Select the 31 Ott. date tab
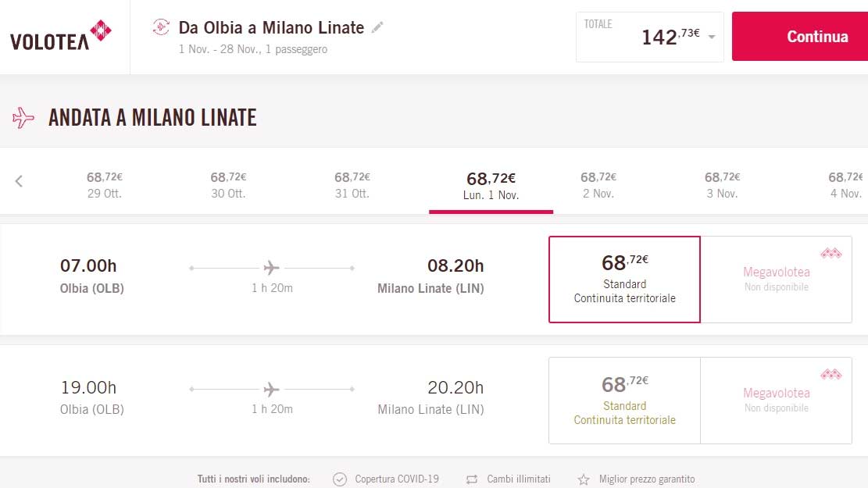This screenshot has height=488, width=868. coord(352,185)
